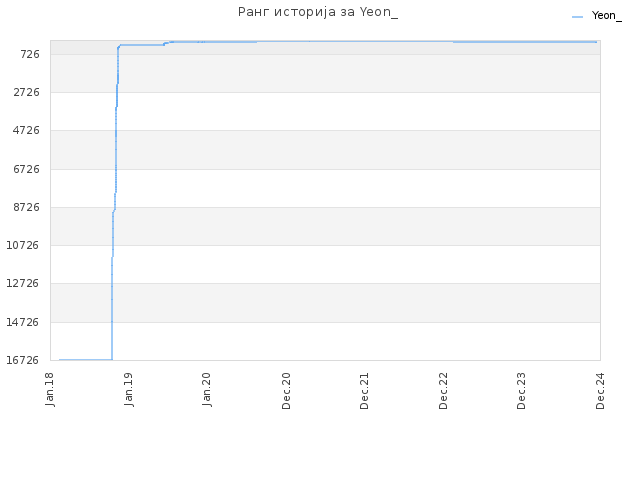Click the 10726 y-axis label
The width and height of the screenshot is (640, 480).
23,245
